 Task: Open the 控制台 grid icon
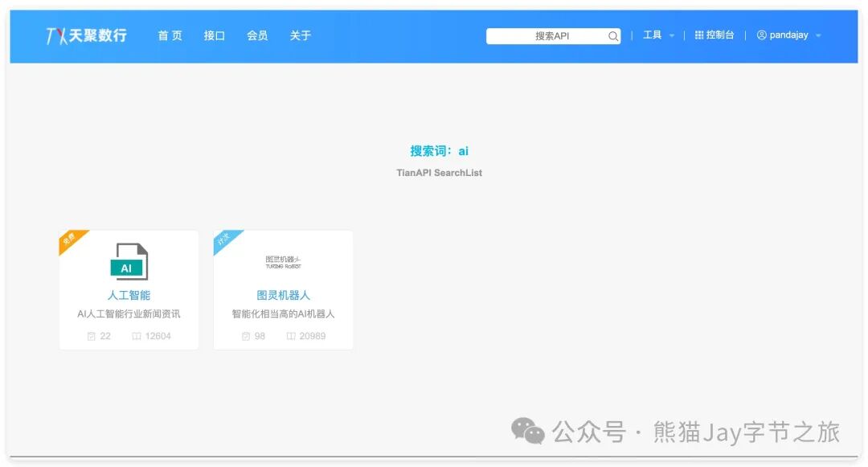tap(699, 35)
